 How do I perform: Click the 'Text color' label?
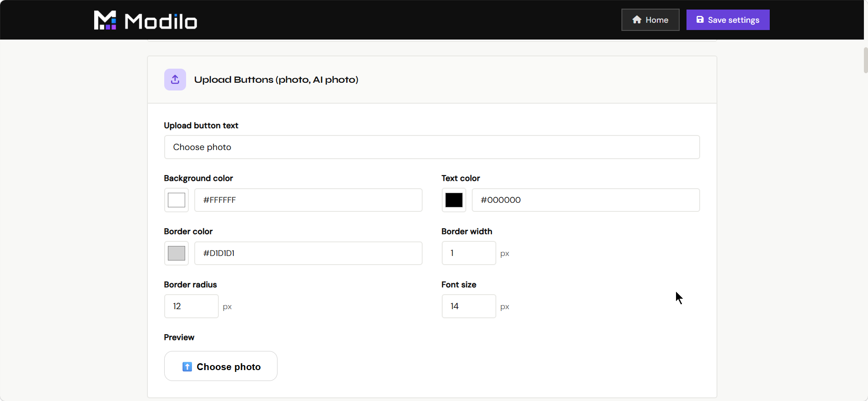pyautogui.click(x=461, y=178)
